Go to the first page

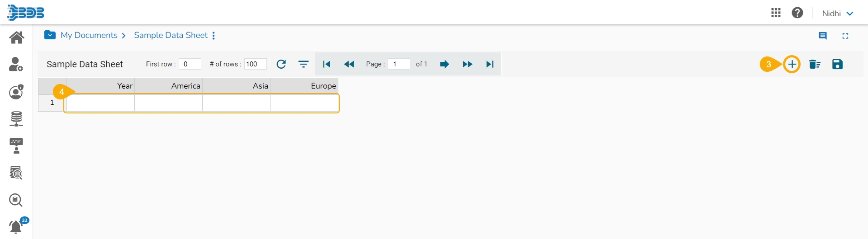click(327, 64)
